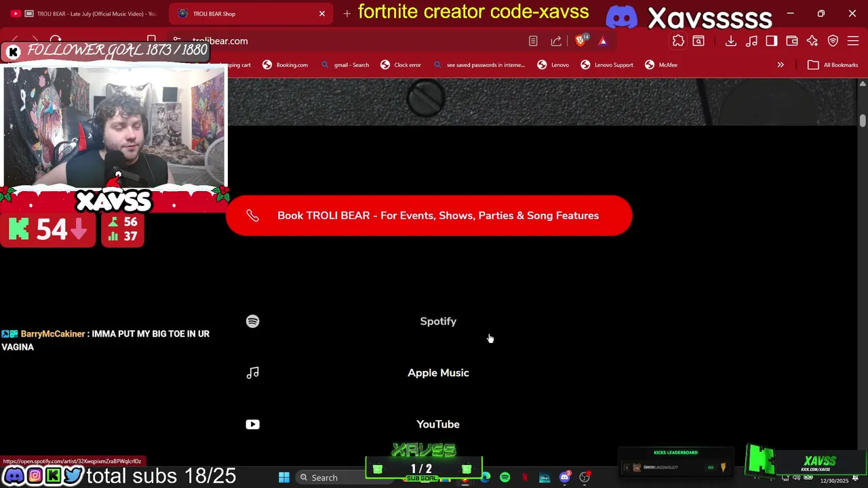This screenshot has height=488, width=868.
Task: Open the Spotify link
Action: click(438, 321)
